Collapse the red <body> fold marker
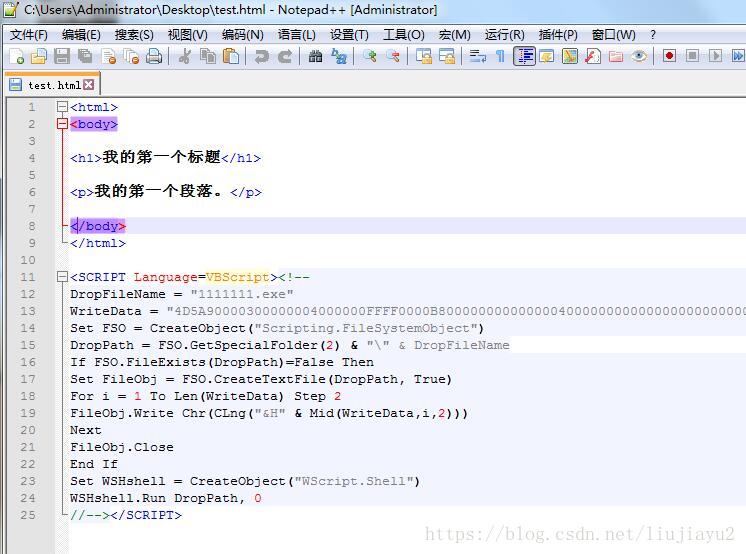Viewport: 746px width, 554px height. click(62, 124)
